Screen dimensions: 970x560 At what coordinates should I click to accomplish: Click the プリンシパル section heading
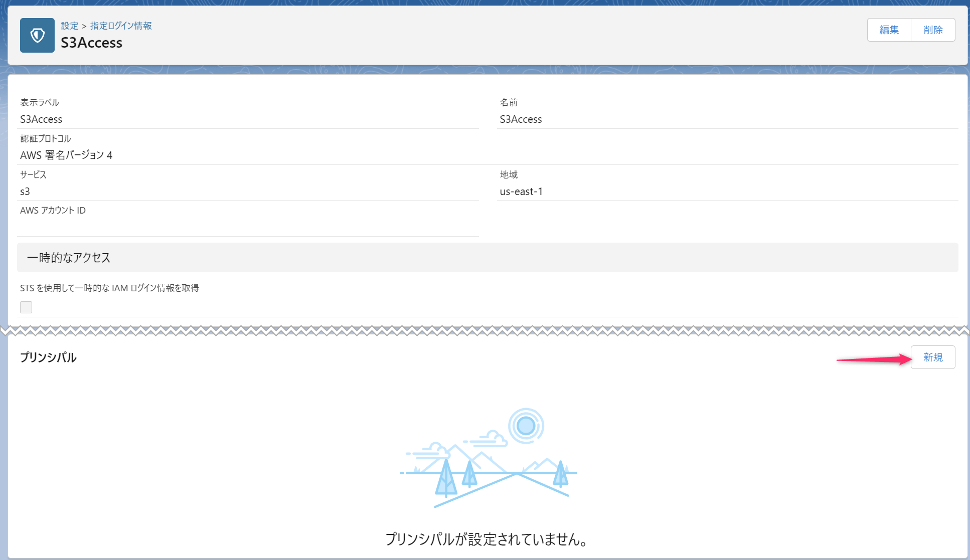[48, 357]
